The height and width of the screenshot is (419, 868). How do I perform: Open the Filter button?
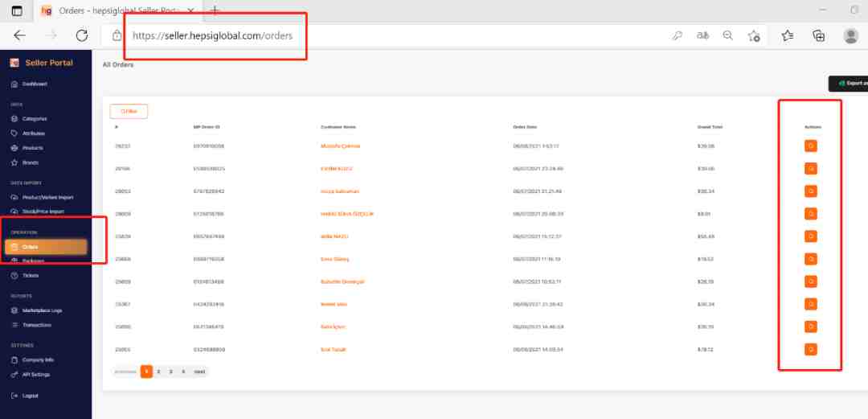(x=129, y=112)
